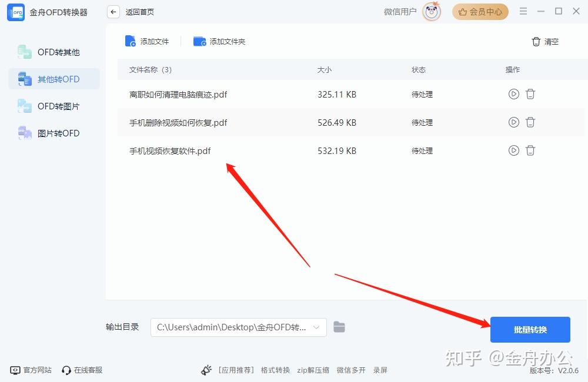Click the 添加文件夹 label
Screen dimensions: 588x382
coord(227,42)
